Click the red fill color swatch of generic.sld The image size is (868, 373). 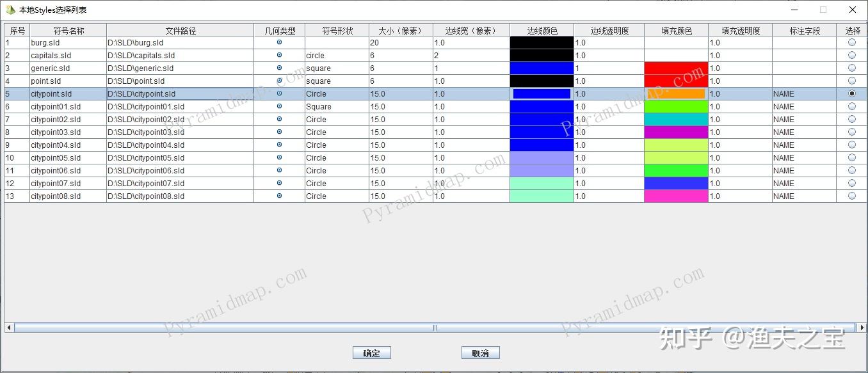point(675,68)
